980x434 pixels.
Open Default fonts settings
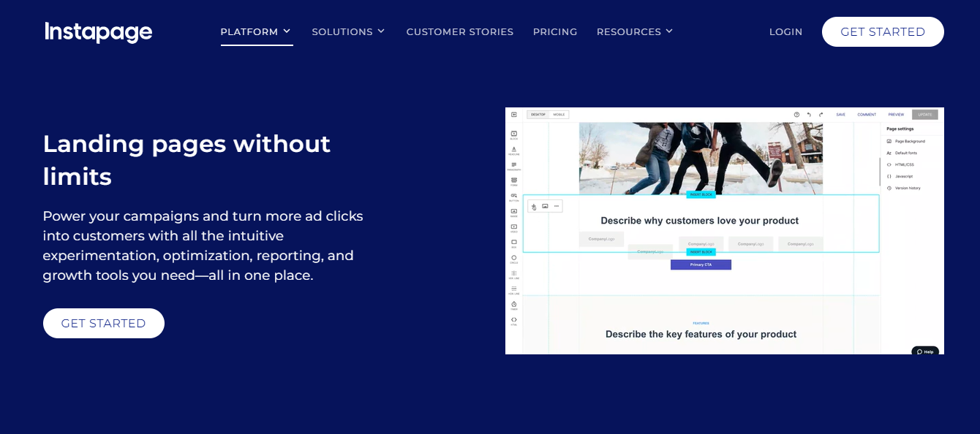[902, 153]
